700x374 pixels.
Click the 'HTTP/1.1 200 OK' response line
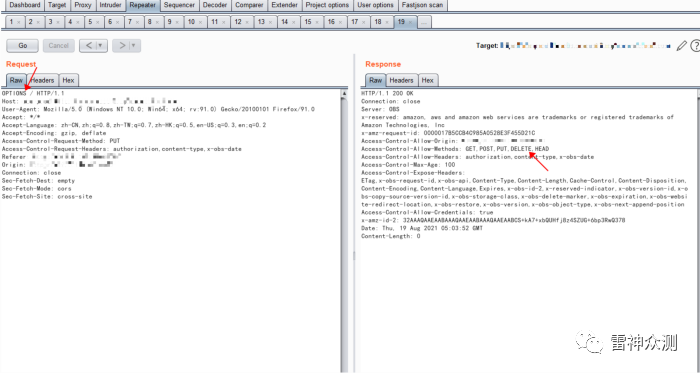point(387,94)
